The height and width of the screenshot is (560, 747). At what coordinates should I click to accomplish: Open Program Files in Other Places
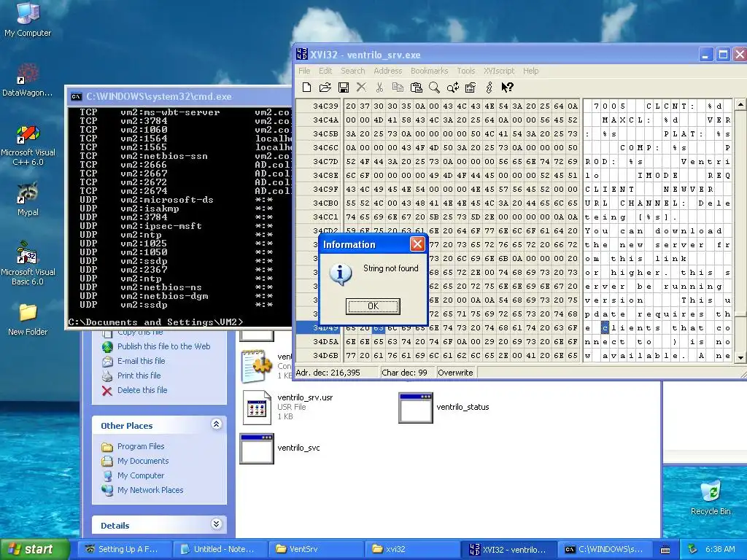coord(141,446)
